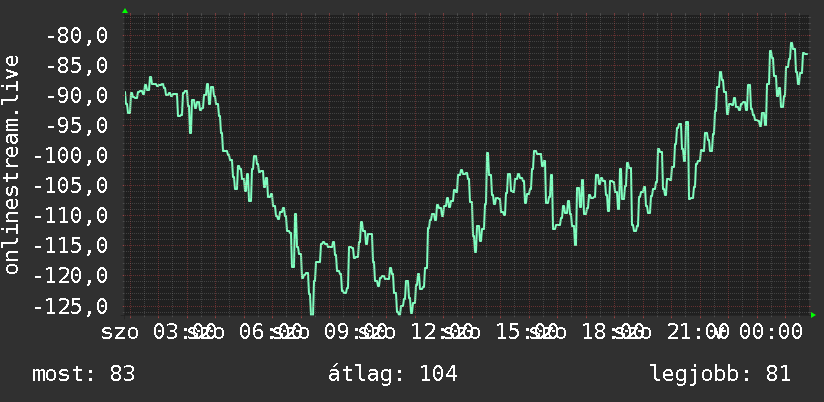Click the -80,0 y-axis label

click(77, 36)
